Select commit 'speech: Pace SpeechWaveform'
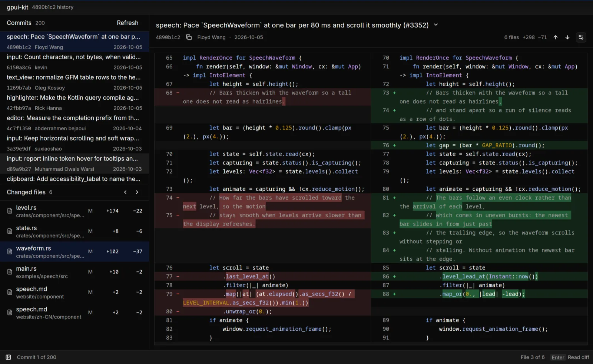The height and width of the screenshot is (364, 593). tap(74, 41)
